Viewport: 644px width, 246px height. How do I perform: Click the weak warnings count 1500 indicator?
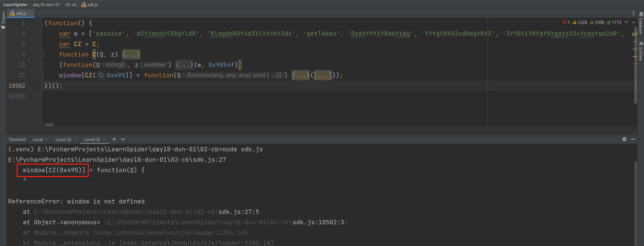point(597,22)
